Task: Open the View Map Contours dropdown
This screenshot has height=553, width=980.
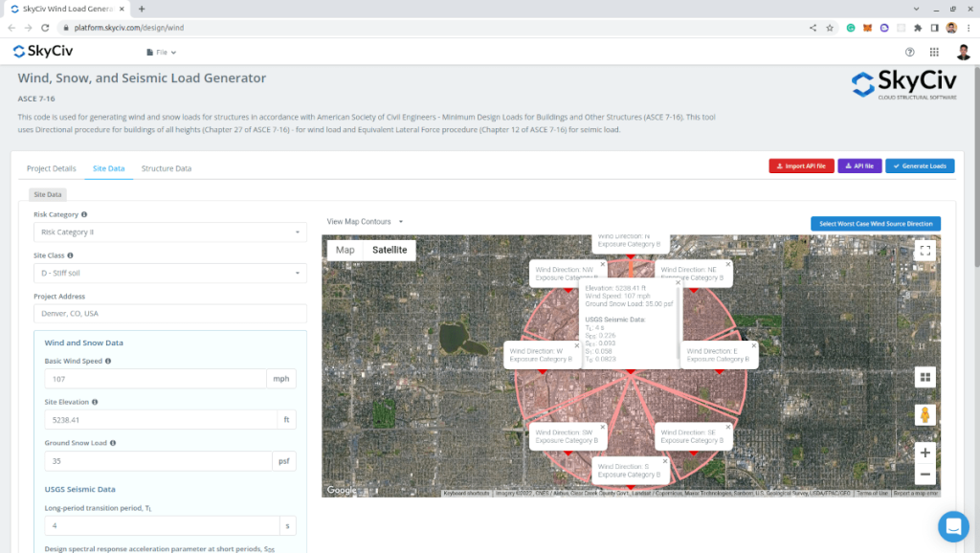Action: coord(365,222)
